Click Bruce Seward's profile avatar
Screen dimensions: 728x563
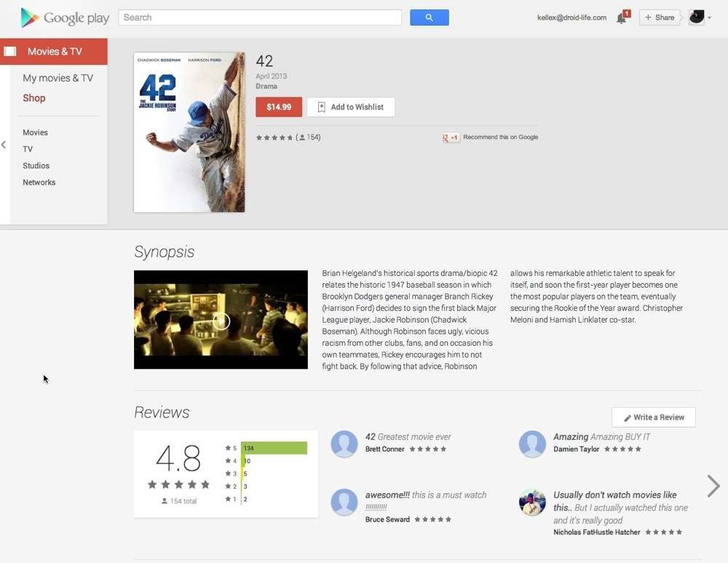coord(344,503)
